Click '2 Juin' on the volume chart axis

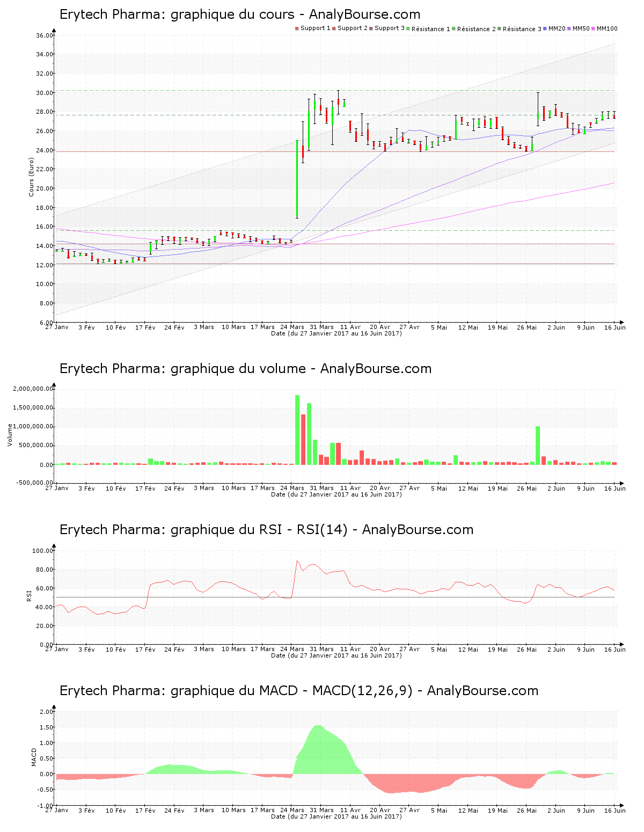[x=557, y=488]
